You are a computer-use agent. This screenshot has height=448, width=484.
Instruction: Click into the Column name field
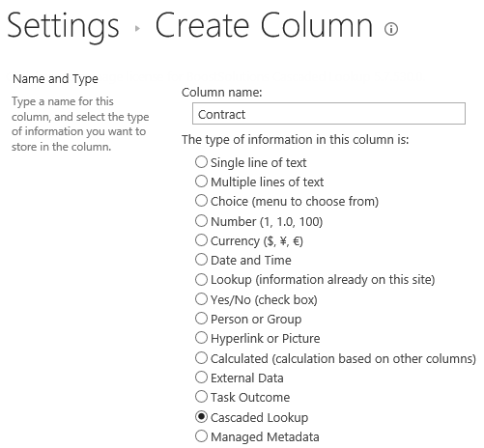(x=328, y=114)
